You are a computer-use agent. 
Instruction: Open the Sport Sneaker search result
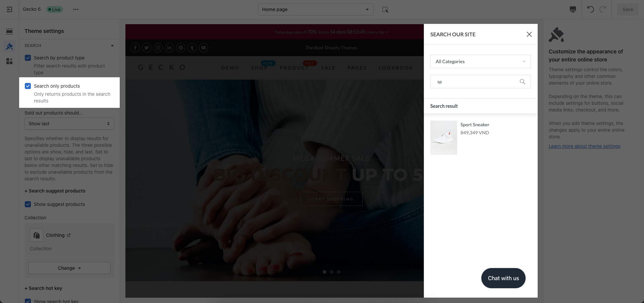[475, 125]
